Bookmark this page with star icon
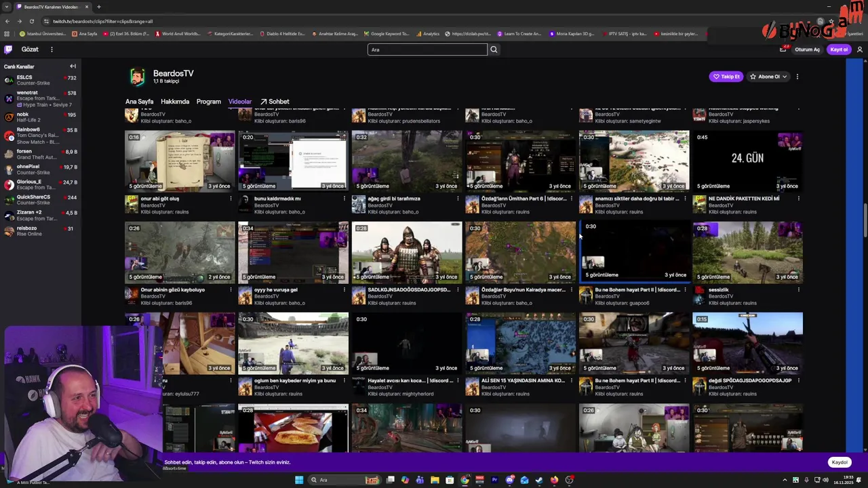Image resolution: width=868 pixels, height=488 pixels. coord(831,21)
